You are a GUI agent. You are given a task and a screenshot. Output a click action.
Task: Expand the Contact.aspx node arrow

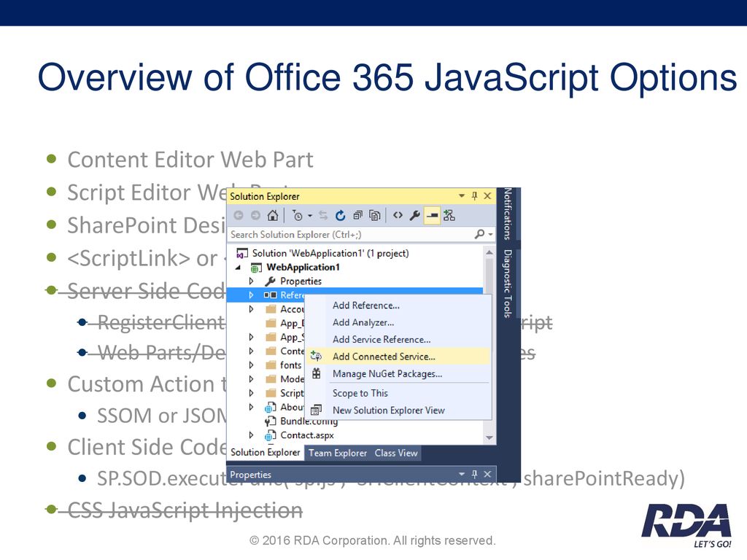point(251,435)
